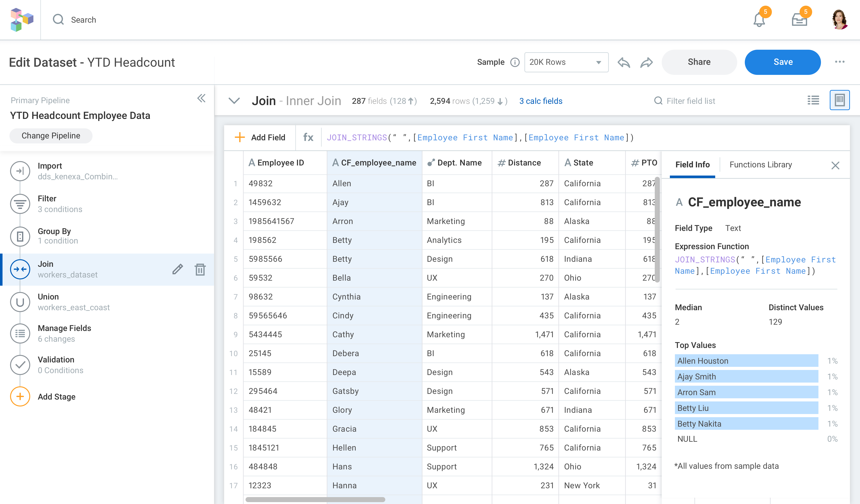Viewport: 860px width, 504px height.
Task: Click the horizontal table scrollbar
Action: point(315,500)
